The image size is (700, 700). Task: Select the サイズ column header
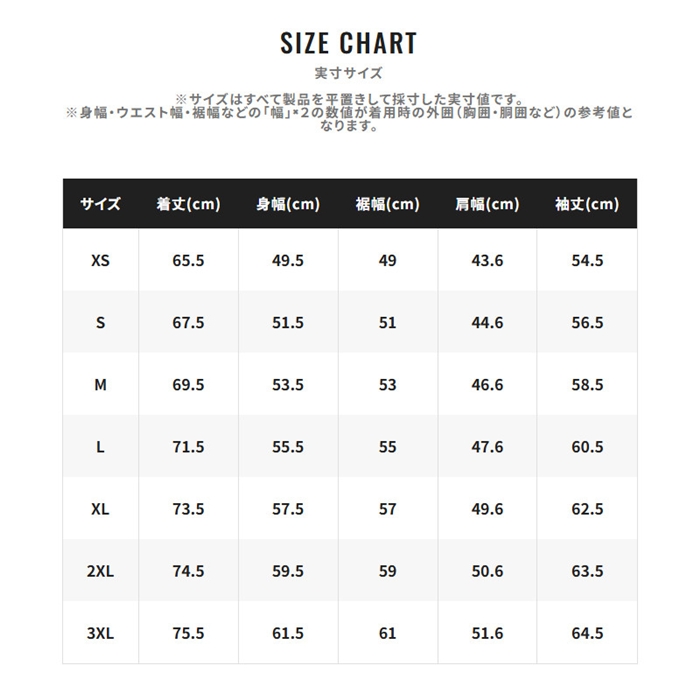(100, 204)
